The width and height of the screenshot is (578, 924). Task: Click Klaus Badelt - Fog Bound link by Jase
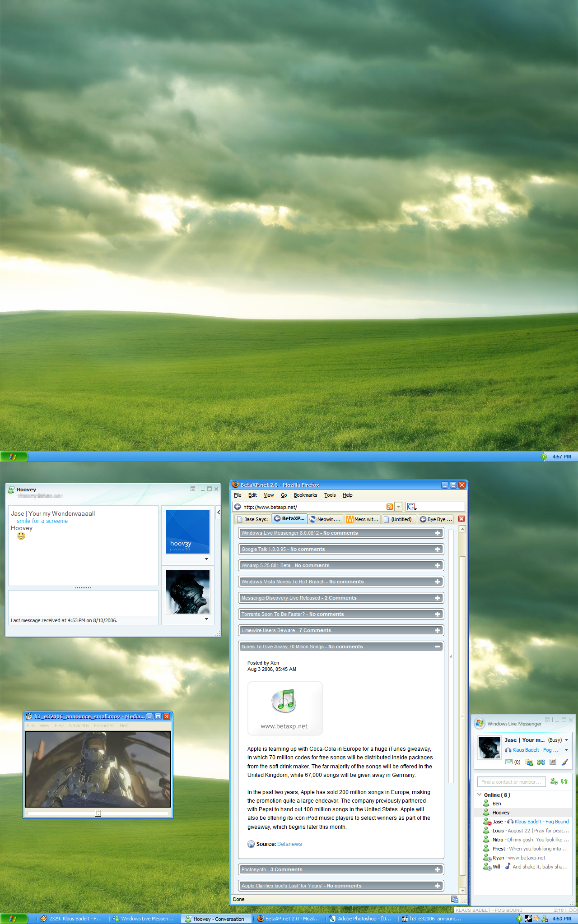(x=541, y=822)
